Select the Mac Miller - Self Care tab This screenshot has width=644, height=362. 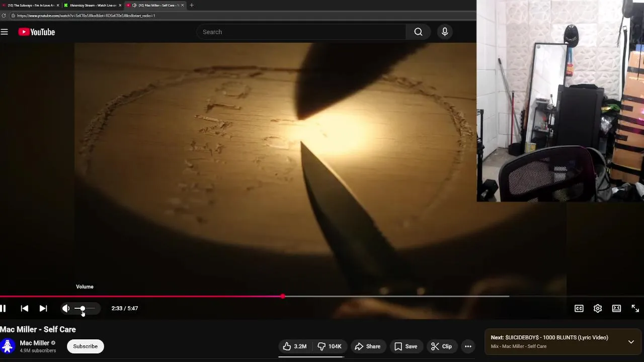click(156, 5)
